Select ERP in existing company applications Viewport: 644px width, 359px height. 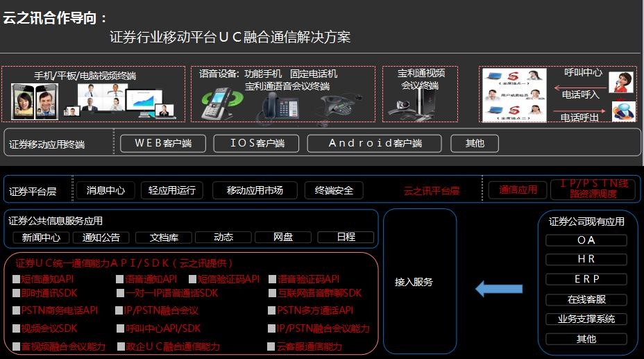coord(586,279)
